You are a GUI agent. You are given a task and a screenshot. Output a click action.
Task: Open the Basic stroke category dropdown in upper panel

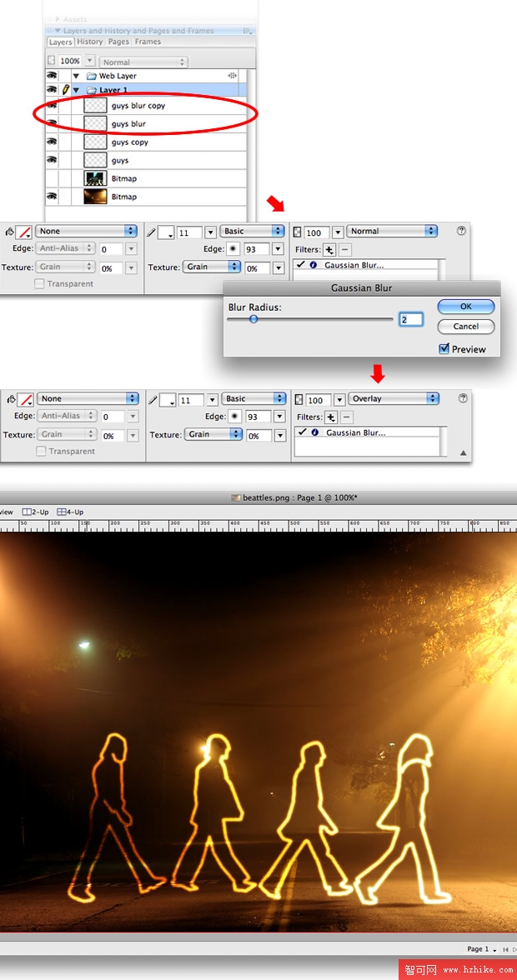pos(253,232)
